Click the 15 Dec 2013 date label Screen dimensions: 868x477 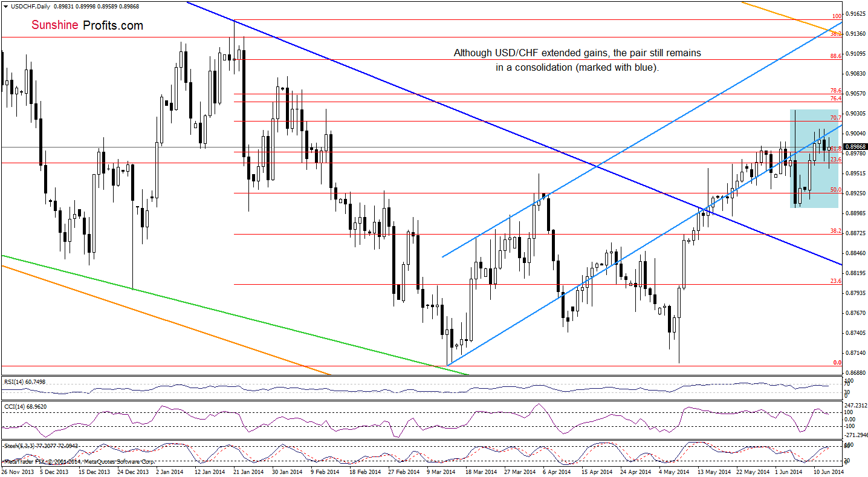95,472
